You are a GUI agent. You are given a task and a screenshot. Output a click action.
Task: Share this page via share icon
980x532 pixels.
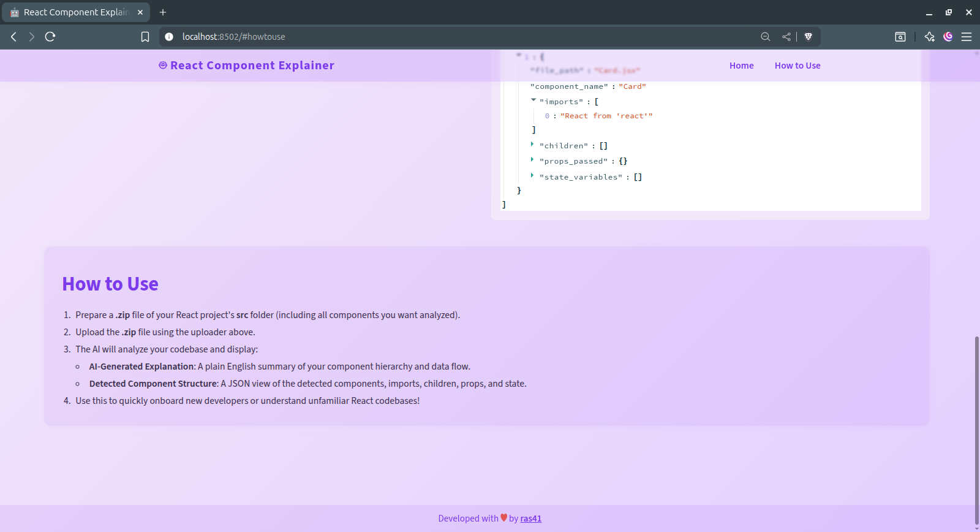(x=786, y=37)
